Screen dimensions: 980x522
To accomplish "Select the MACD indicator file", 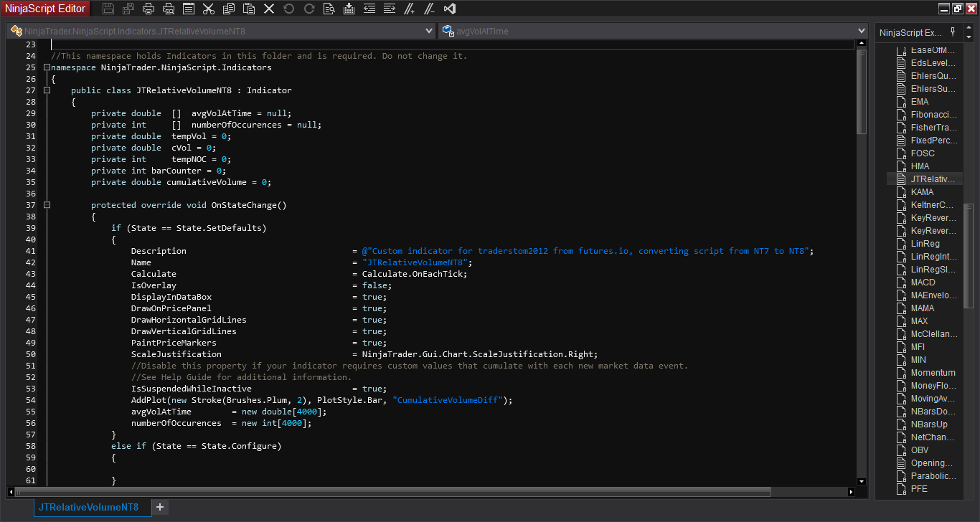I will point(917,283).
